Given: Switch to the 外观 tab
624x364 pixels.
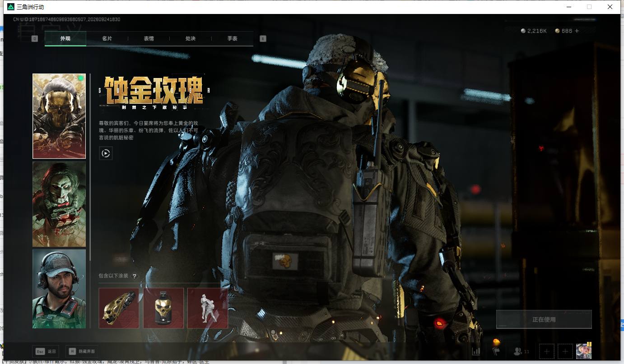Looking at the screenshot, I should pos(65,39).
